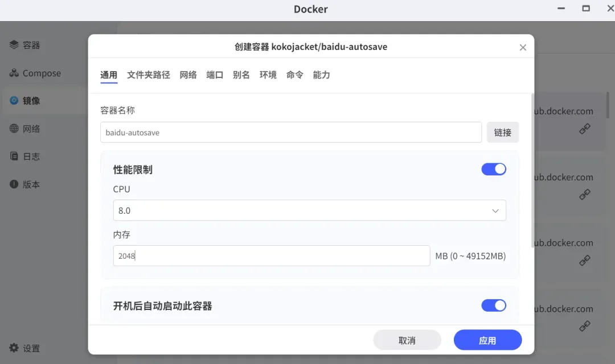Click the 链接 button
Viewport: 615px width, 364px height.
pyautogui.click(x=503, y=133)
